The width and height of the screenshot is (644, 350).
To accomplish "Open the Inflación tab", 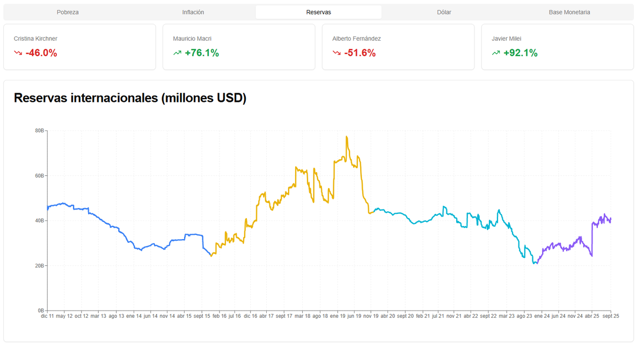I will [193, 12].
